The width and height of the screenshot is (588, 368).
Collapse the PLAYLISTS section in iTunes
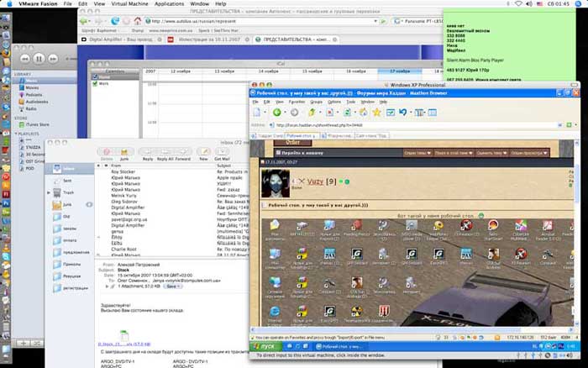(x=16, y=134)
